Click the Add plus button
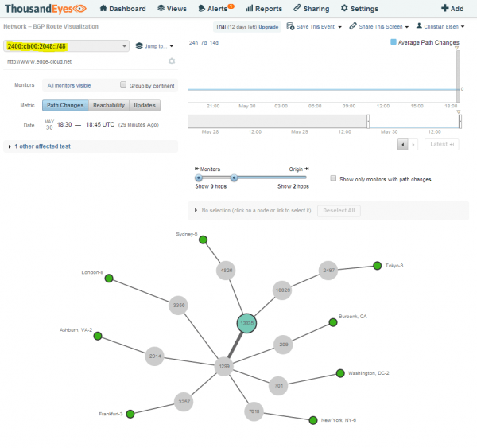 [452, 9]
